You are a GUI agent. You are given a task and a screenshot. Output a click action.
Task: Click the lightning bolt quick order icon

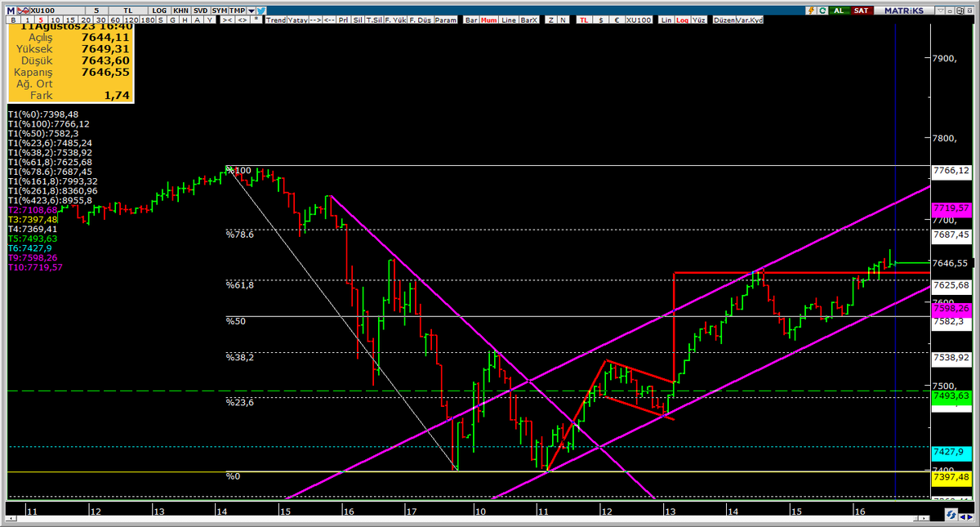coord(811,11)
